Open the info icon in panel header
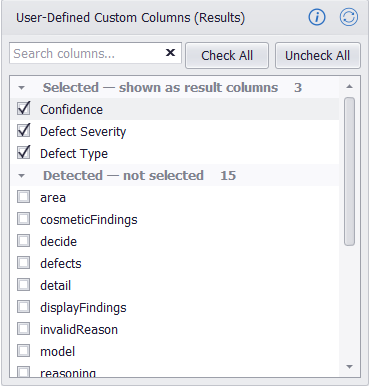The image size is (372, 386). [x=317, y=17]
